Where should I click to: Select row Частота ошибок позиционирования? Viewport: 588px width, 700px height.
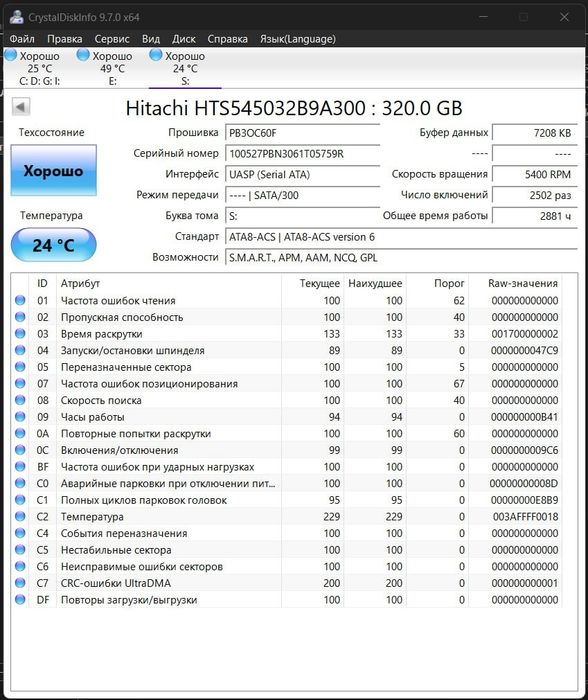click(x=287, y=383)
